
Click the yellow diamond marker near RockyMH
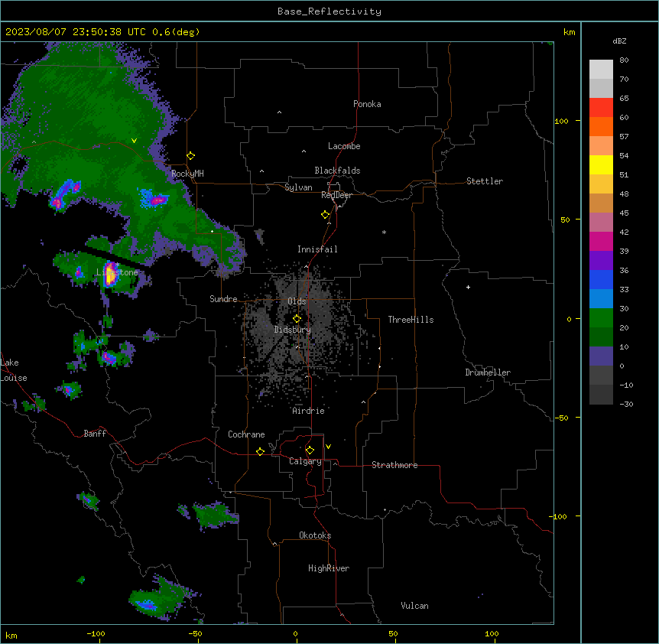[x=191, y=156]
